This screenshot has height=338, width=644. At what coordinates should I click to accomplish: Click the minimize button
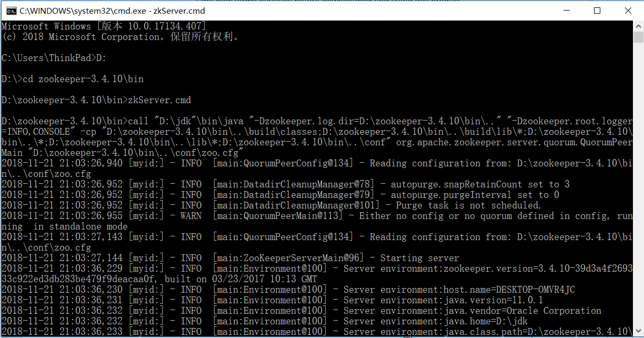coord(567,11)
